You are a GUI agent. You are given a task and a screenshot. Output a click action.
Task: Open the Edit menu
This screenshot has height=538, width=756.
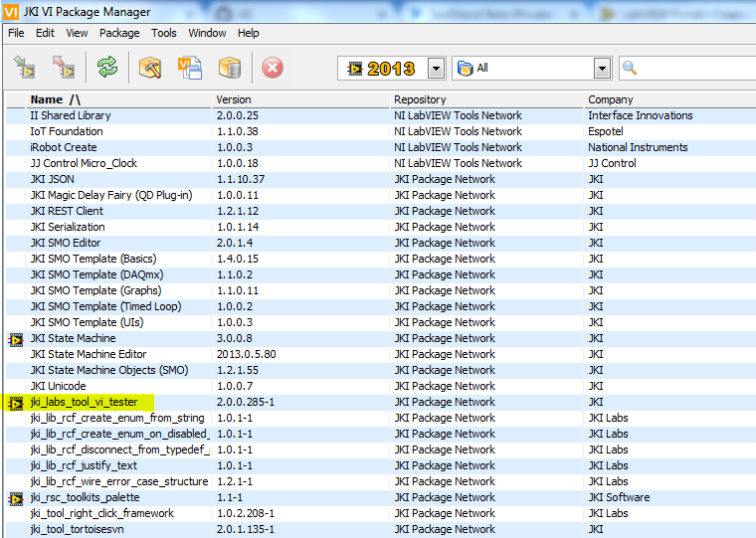pos(45,33)
